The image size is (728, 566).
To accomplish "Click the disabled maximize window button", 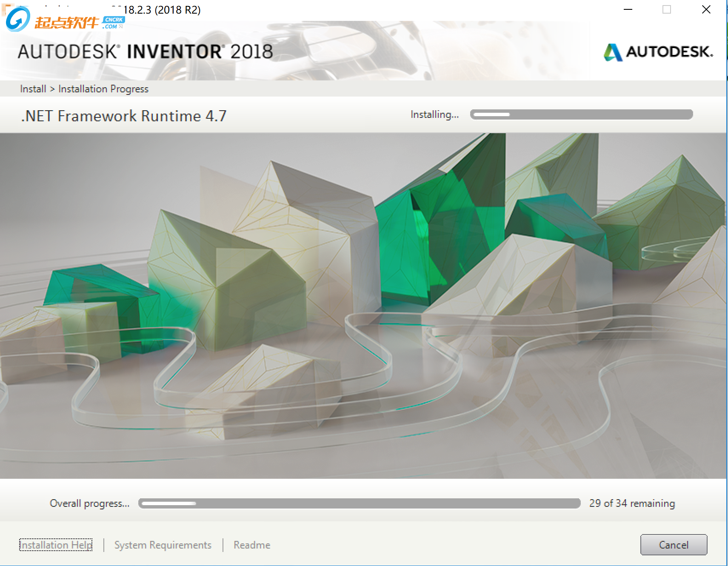I will [667, 9].
